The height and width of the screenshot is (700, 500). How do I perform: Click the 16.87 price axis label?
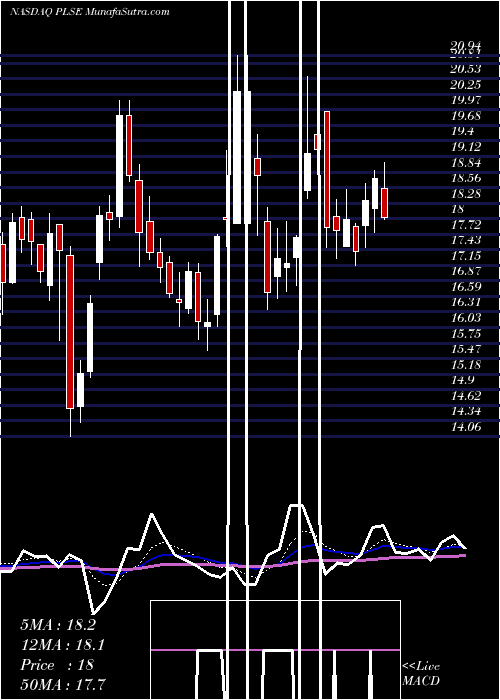[466, 271]
